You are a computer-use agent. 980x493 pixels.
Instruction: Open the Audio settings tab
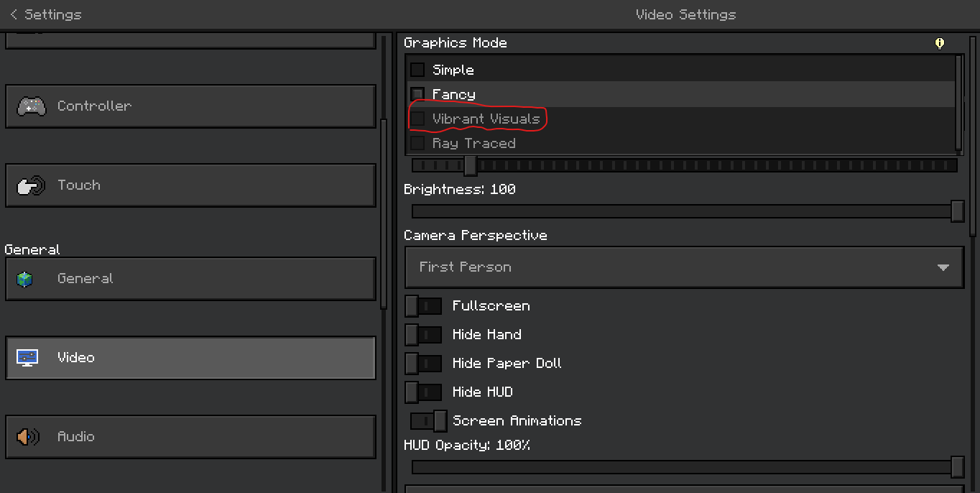[x=190, y=437]
